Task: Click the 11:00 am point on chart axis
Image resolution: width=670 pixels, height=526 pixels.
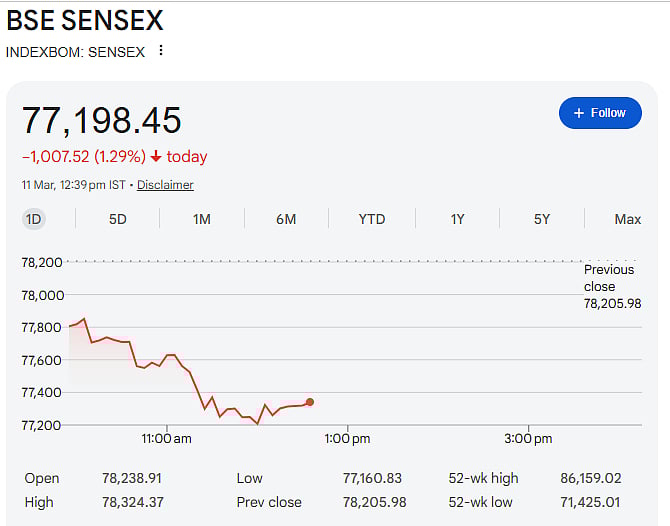Action: (x=167, y=439)
